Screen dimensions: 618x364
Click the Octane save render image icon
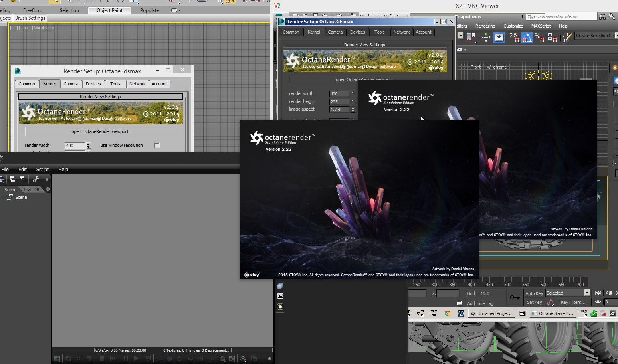pos(57,358)
